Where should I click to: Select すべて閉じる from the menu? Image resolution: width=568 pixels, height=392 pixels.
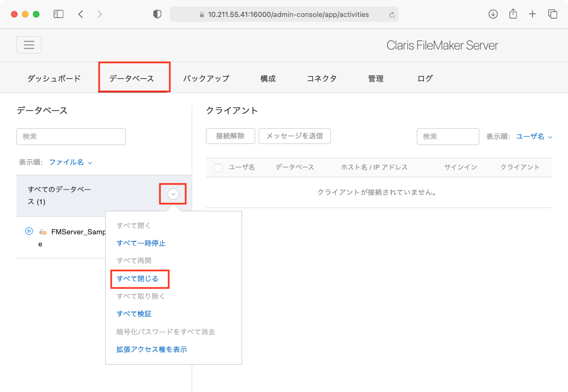pyautogui.click(x=137, y=279)
